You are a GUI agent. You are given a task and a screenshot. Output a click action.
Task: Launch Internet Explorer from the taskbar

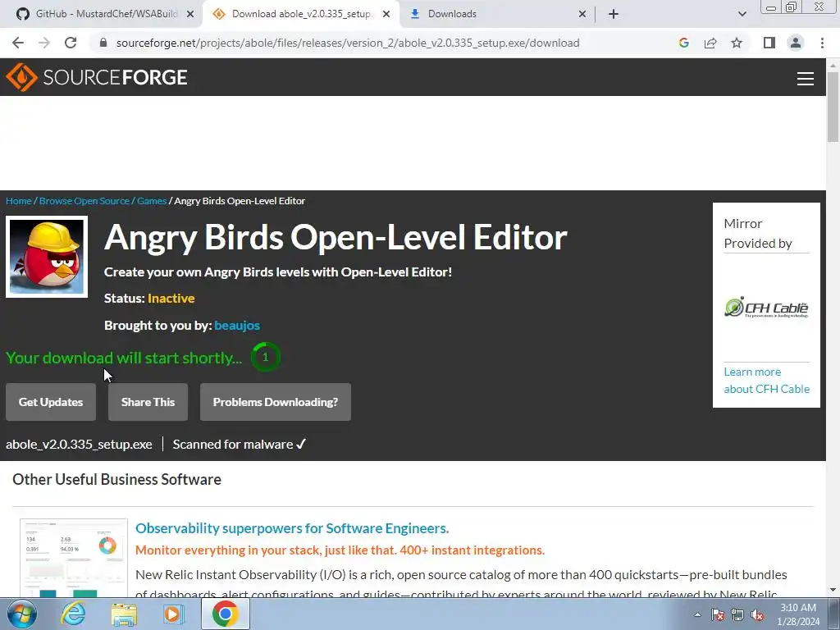click(73, 614)
